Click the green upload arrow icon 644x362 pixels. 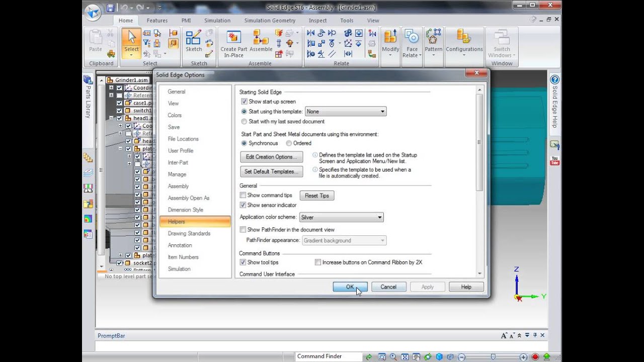coord(546,357)
